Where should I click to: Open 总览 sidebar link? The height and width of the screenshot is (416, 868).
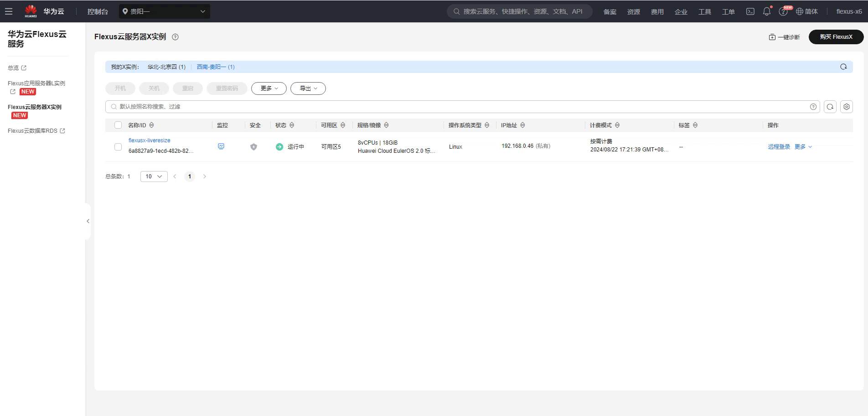[17, 68]
